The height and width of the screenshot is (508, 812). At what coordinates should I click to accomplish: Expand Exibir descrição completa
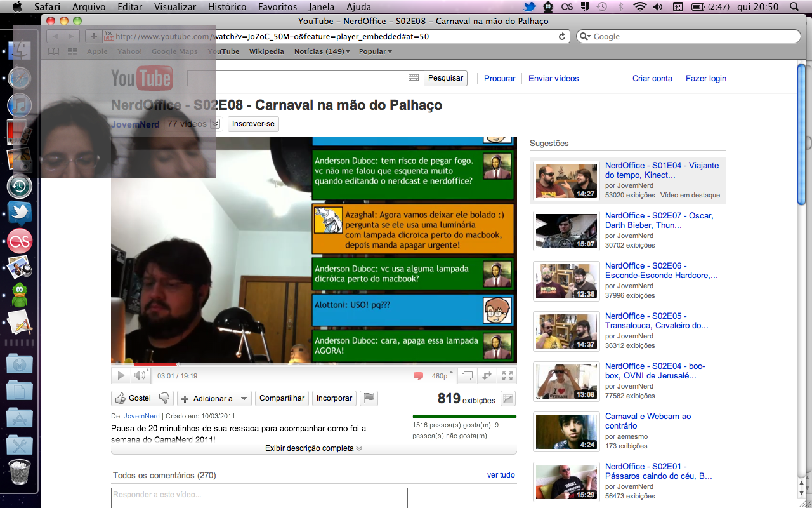[314, 448]
